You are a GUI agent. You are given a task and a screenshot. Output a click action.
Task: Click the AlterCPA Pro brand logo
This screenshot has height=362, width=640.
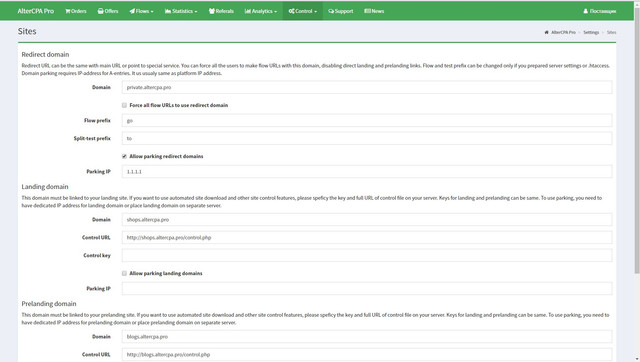36,11
